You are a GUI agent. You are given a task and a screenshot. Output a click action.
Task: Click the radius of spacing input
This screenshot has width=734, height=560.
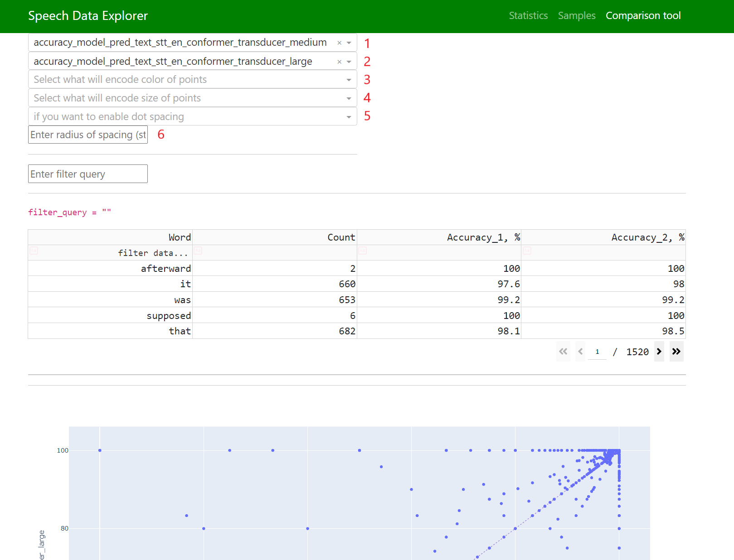[x=88, y=135]
